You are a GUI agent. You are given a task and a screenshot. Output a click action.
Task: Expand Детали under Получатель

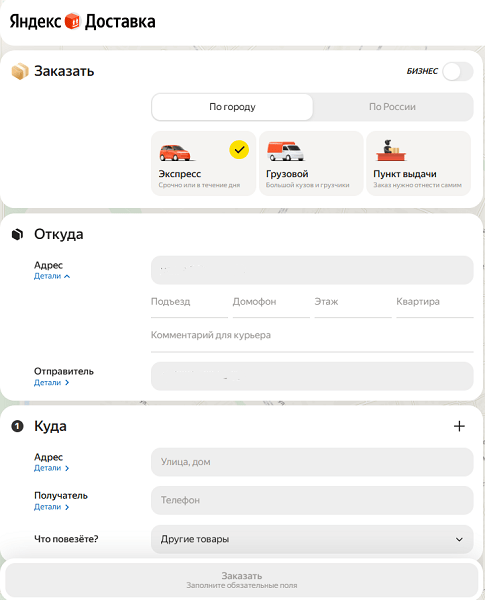click(52, 507)
